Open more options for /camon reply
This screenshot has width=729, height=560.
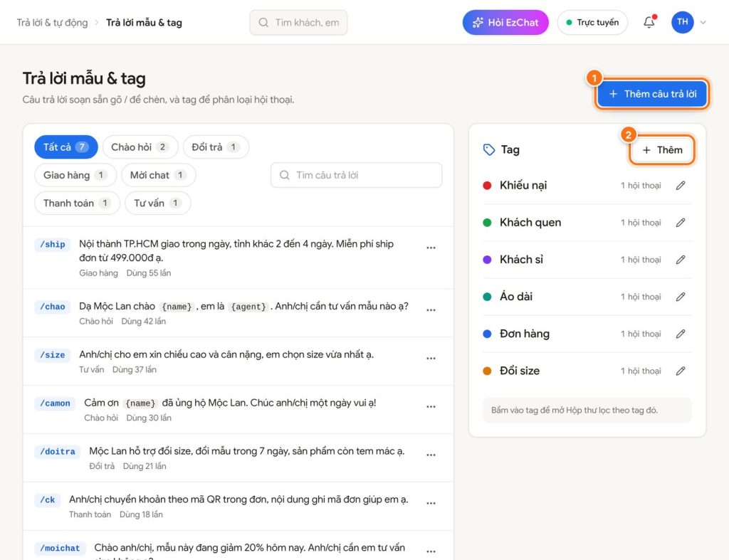pos(431,406)
